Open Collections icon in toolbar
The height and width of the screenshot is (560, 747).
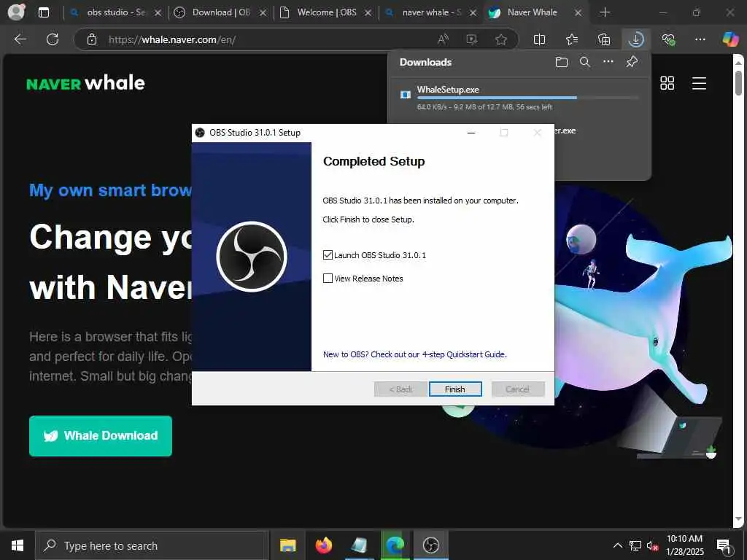coord(603,39)
